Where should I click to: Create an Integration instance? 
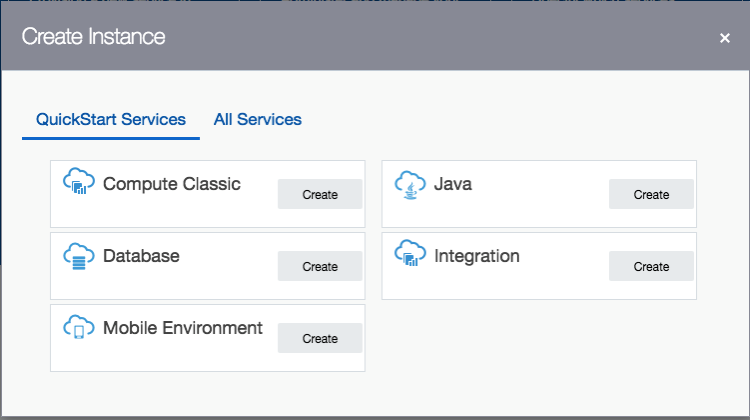[651, 266]
